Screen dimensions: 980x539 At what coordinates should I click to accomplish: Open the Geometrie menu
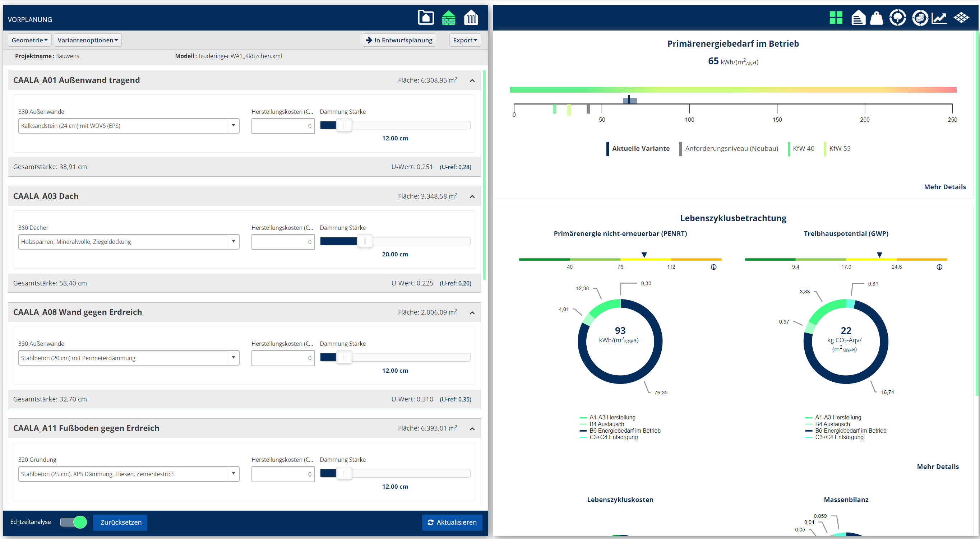(x=30, y=40)
